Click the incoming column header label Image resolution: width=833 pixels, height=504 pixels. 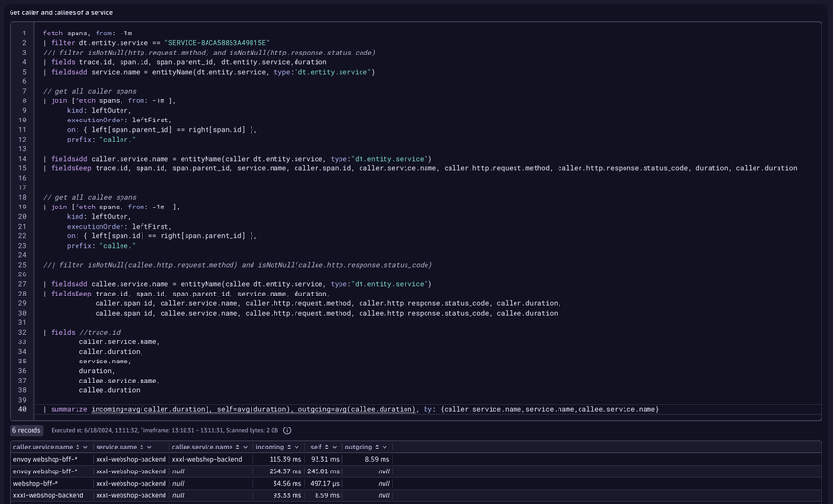(x=270, y=448)
